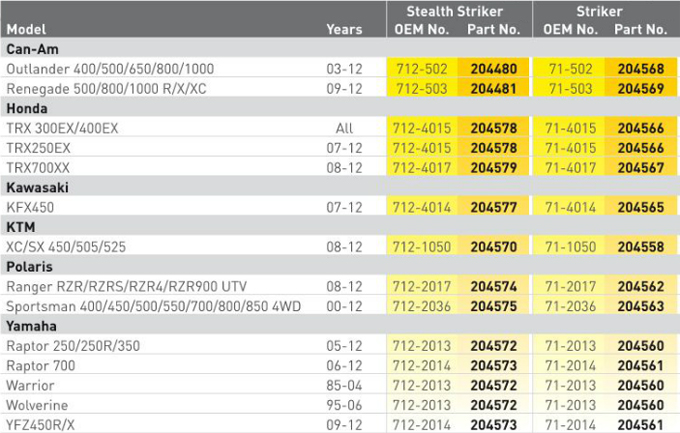Click the "Polaris" brand heading
This screenshot has height=433, width=680.
pos(29,266)
